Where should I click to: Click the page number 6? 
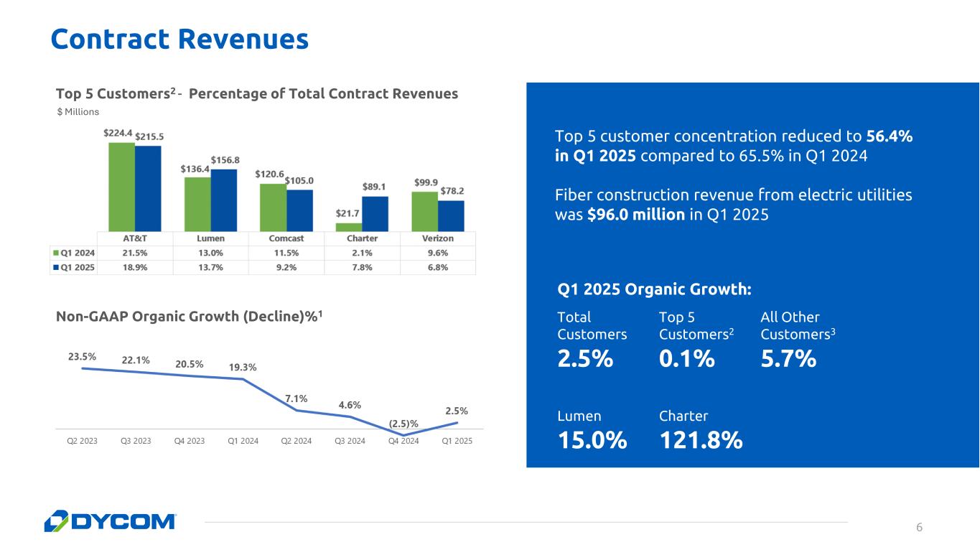pyautogui.click(x=918, y=528)
